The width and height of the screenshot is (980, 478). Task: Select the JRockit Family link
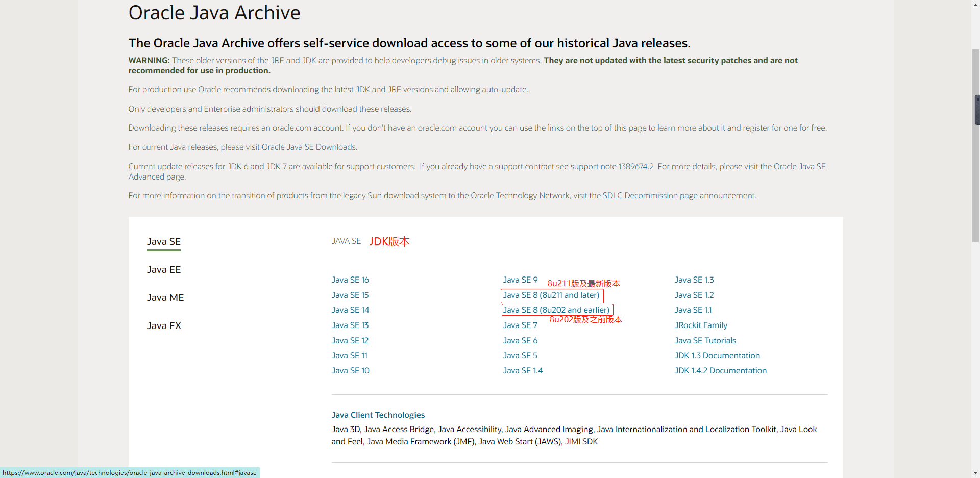click(700, 325)
